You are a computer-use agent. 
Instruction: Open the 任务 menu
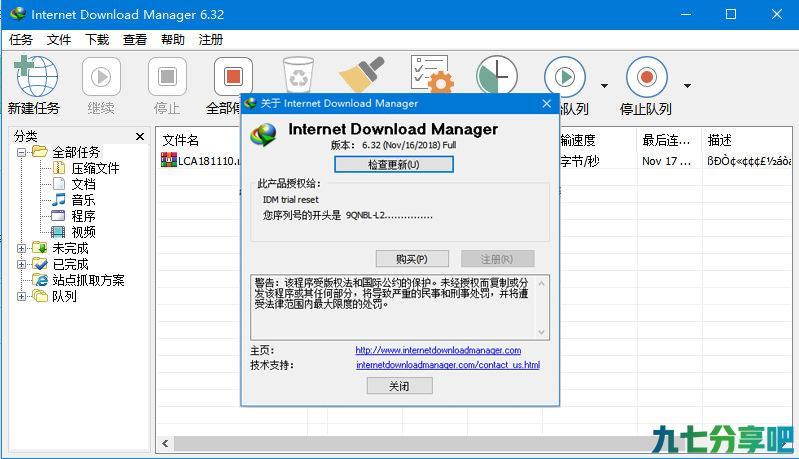(21, 40)
